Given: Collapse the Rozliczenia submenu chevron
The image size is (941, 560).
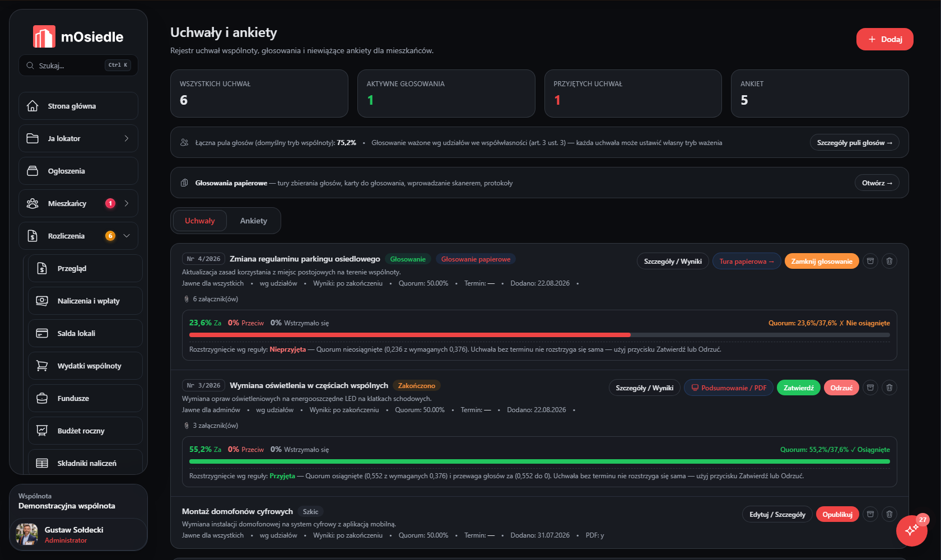Looking at the screenshot, I should (127, 236).
